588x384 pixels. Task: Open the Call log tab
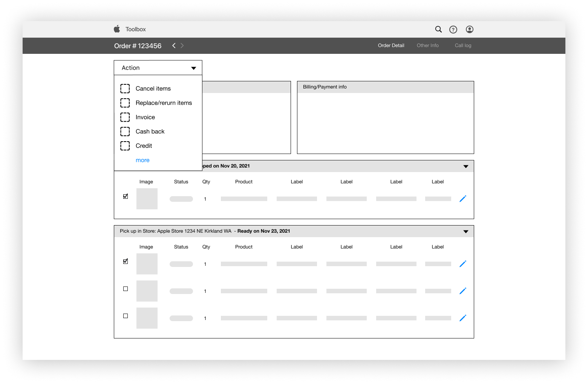[463, 46]
